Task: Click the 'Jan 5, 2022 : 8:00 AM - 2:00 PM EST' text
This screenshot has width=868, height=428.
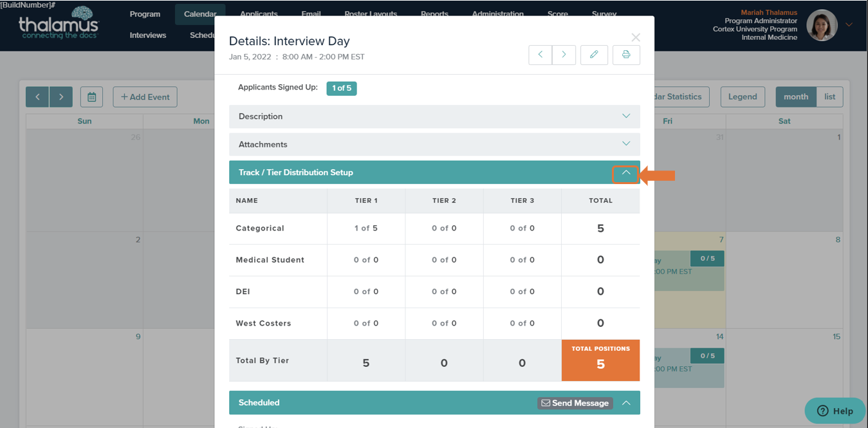Action: pos(297,57)
